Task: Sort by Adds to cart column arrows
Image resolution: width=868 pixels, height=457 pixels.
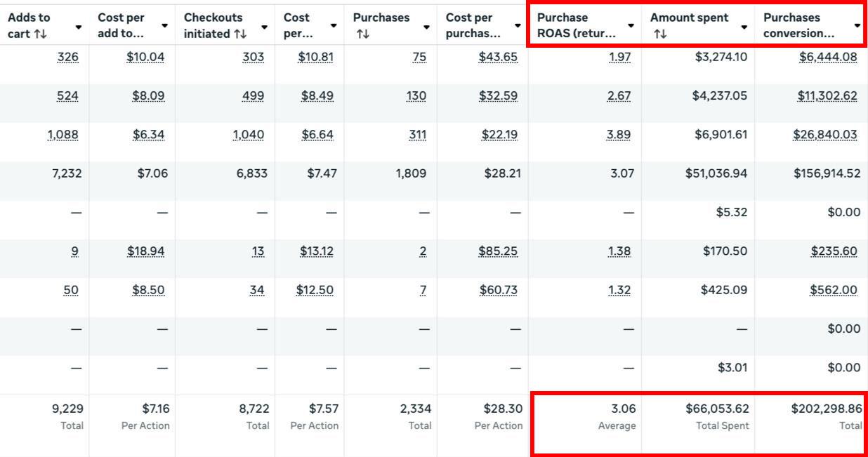Action: 40,34
